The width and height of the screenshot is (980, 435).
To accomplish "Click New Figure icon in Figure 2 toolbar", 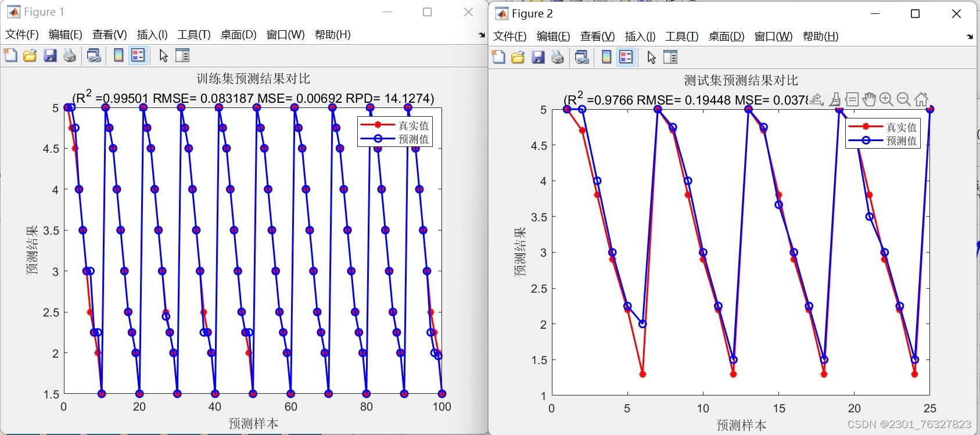I will (x=498, y=57).
